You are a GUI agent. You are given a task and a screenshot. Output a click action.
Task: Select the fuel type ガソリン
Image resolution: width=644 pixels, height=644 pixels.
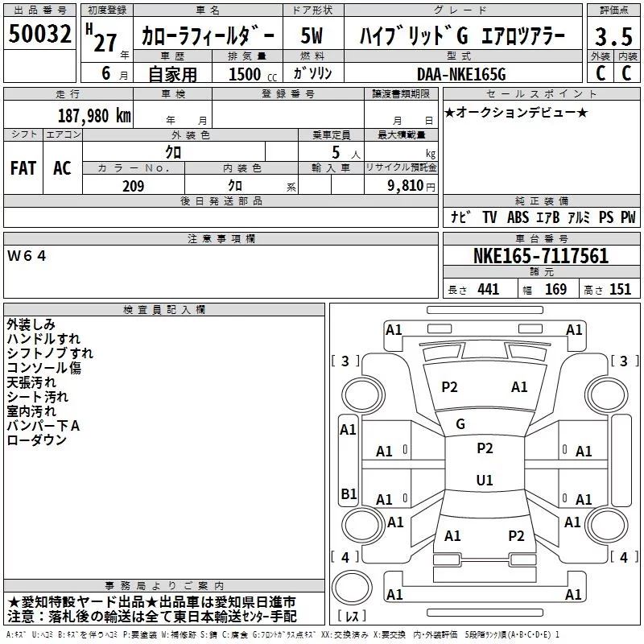click(312, 73)
